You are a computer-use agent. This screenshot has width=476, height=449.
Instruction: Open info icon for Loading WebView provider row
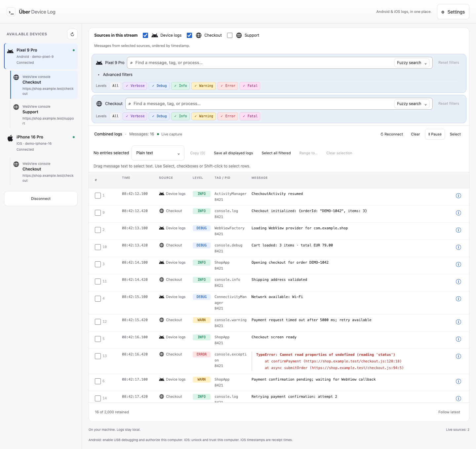point(458,230)
